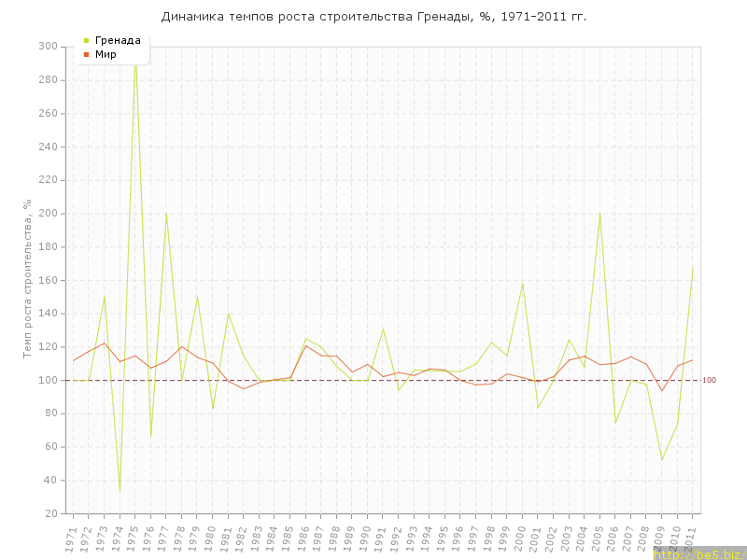
Task: Toggle the Мир series legend label
Action: [x=106, y=55]
